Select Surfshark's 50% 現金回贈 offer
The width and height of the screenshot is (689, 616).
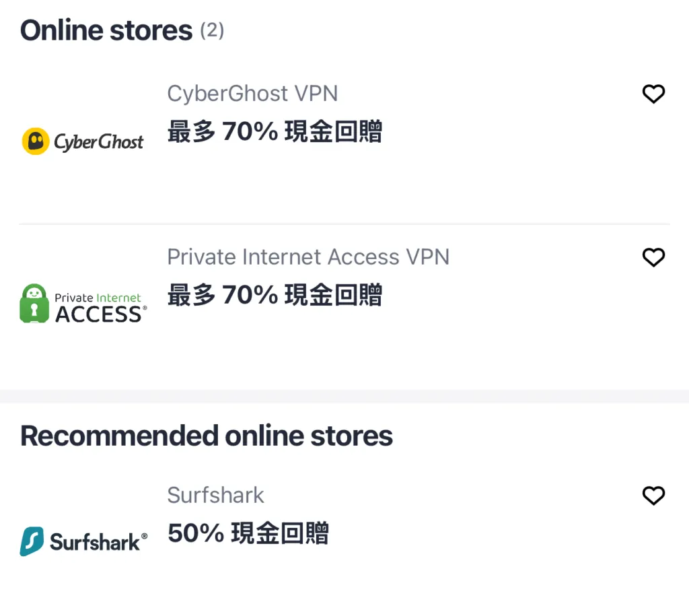pyautogui.click(x=248, y=533)
